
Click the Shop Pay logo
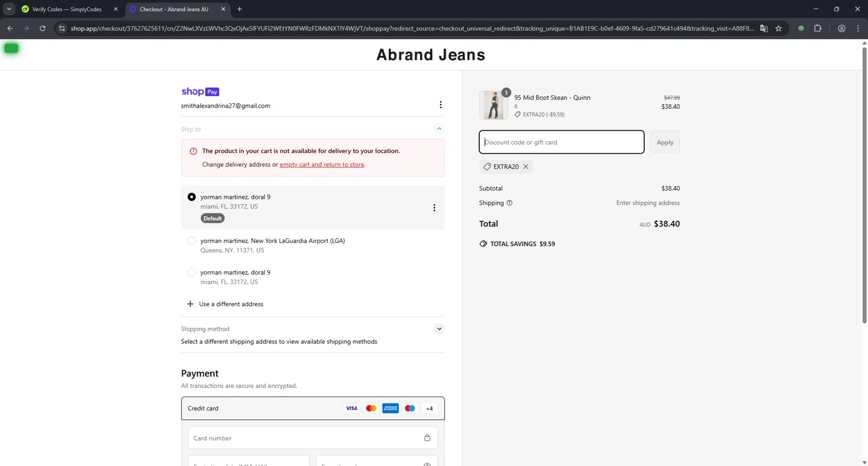point(200,91)
